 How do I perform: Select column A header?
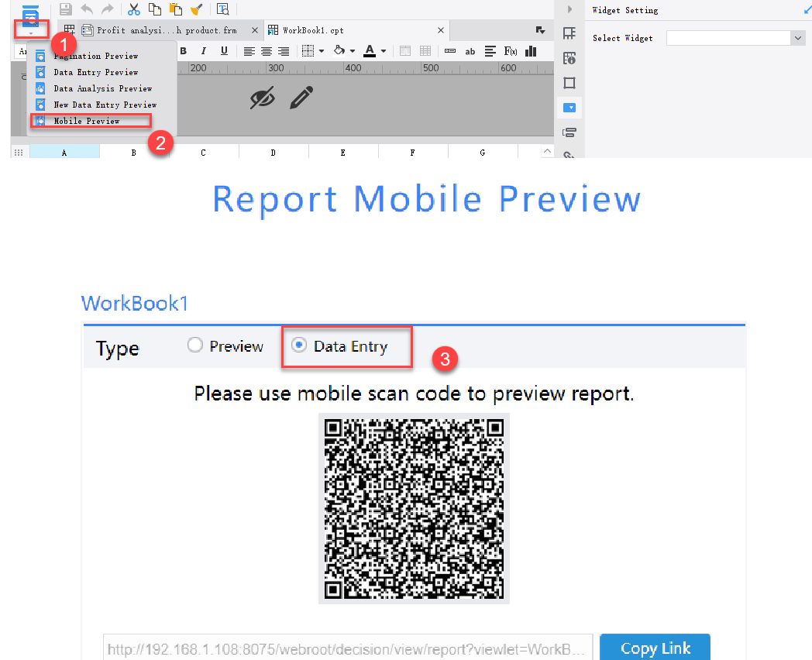[64, 153]
